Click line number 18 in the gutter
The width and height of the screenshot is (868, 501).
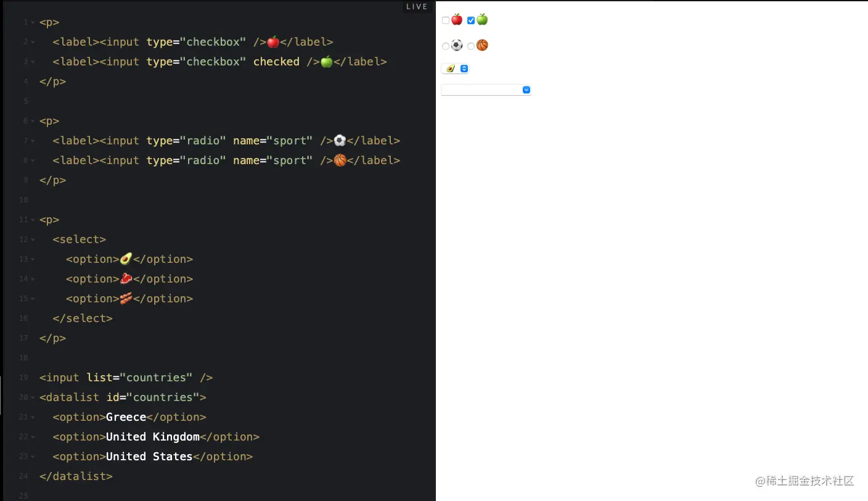pyautogui.click(x=23, y=358)
